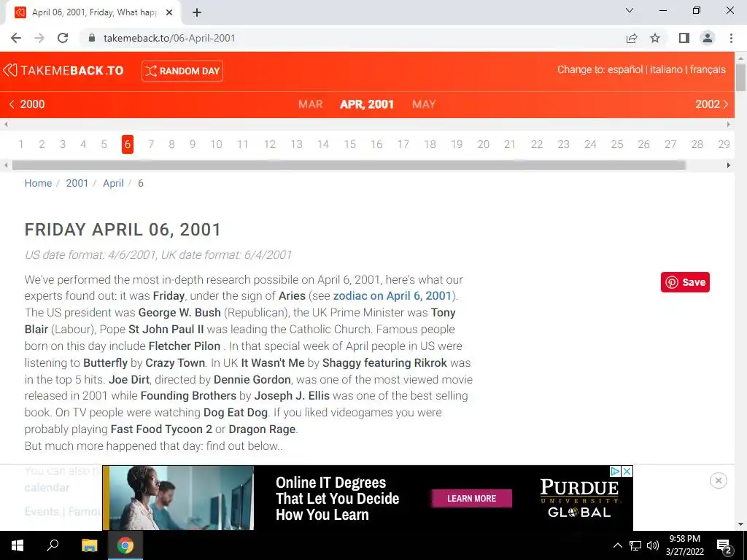
Task: Open the Chrome three-dot menu
Action: 731,38
